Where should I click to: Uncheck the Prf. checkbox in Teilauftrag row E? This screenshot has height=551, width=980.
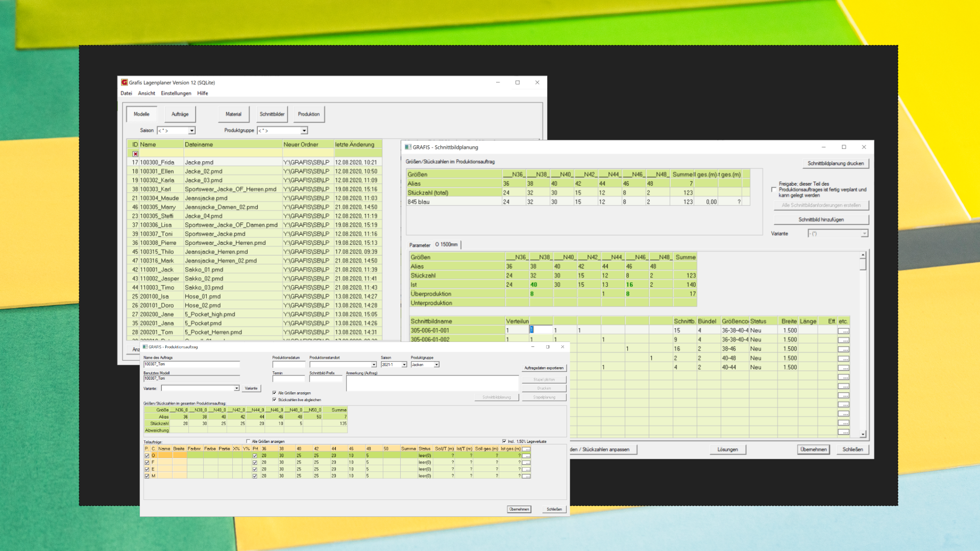pos(255,469)
